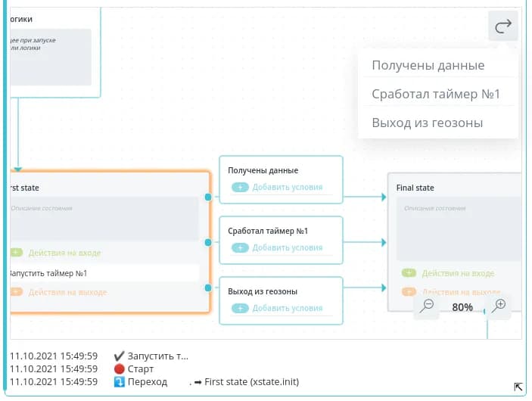The width and height of the screenshot is (532, 401).
Task: Edit the First state description field
Action: click(102, 218)
